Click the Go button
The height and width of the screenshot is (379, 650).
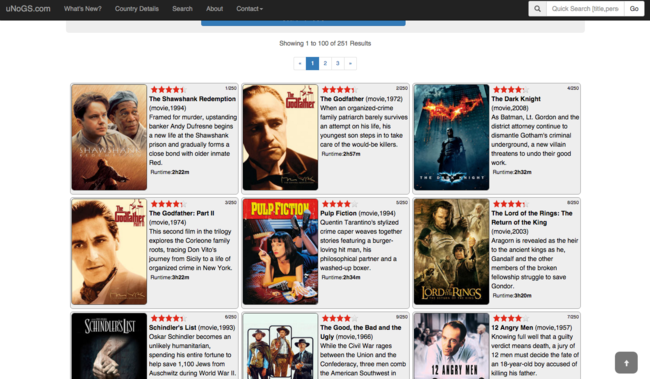coord(634,9)
